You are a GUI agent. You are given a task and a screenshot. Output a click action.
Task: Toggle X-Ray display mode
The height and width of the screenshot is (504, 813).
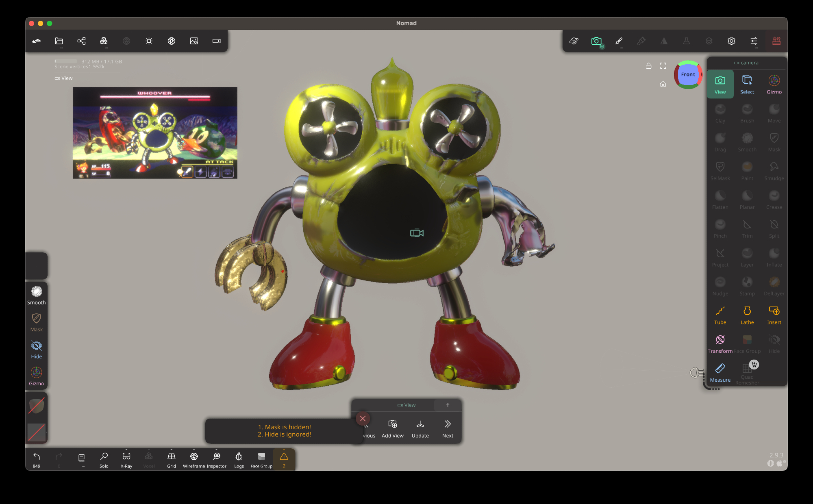pyautogui.click(x=126, y=459)
